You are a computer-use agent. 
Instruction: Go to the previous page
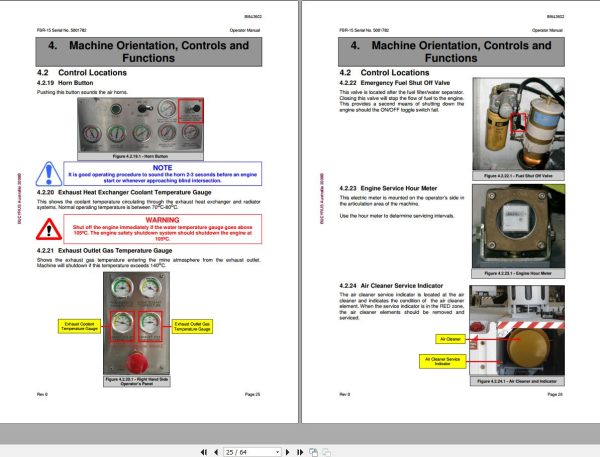pos(216,452)
